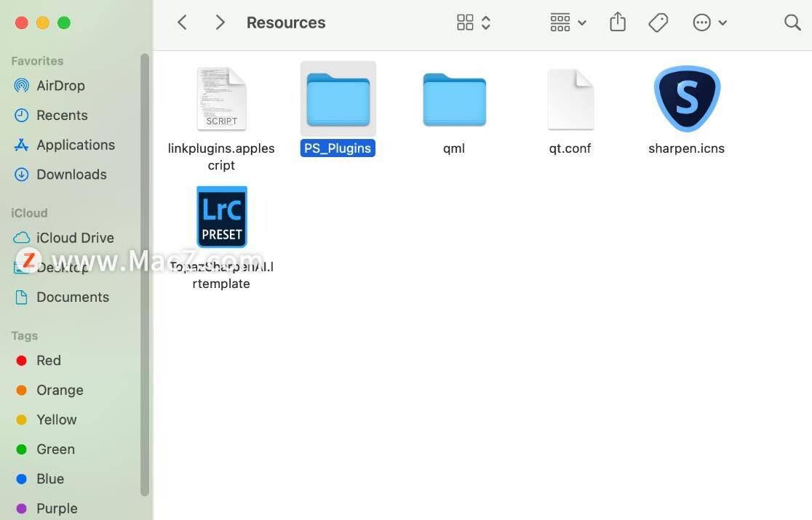Open the icon view switcher dropdown
Screen dimensions: 812x520
(474, 23)
